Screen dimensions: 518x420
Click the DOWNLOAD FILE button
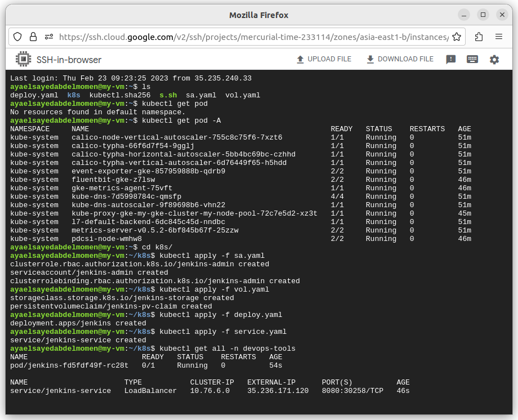400,59
